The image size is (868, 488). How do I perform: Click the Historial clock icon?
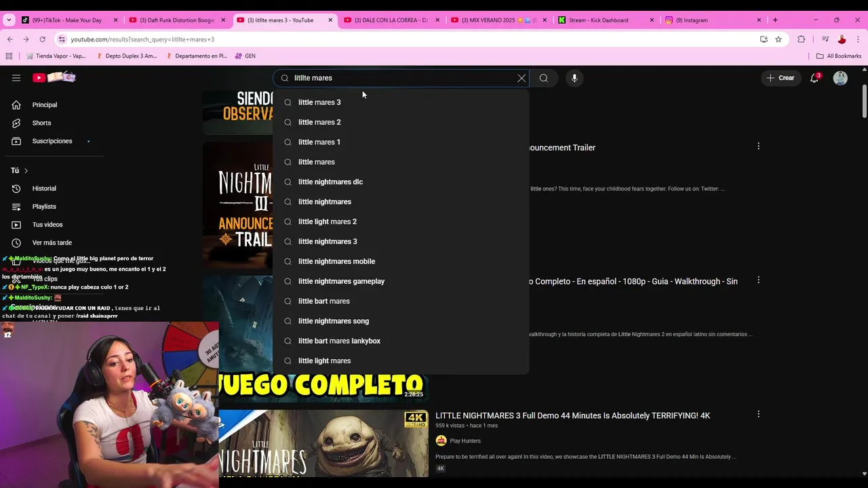point(16,188)
